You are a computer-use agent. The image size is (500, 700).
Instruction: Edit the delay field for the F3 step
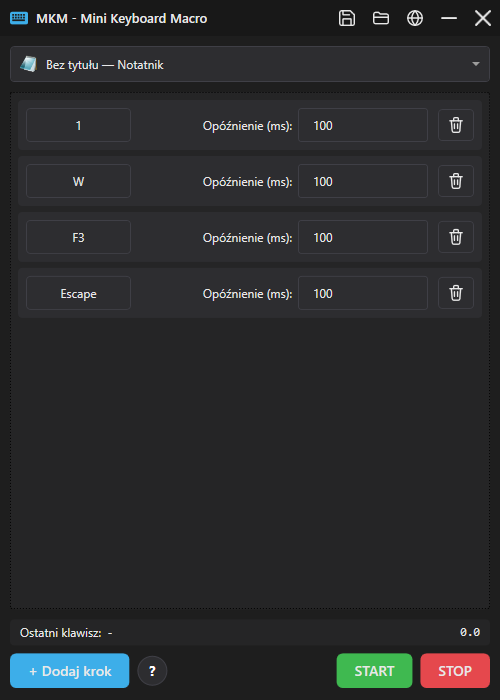363,237
